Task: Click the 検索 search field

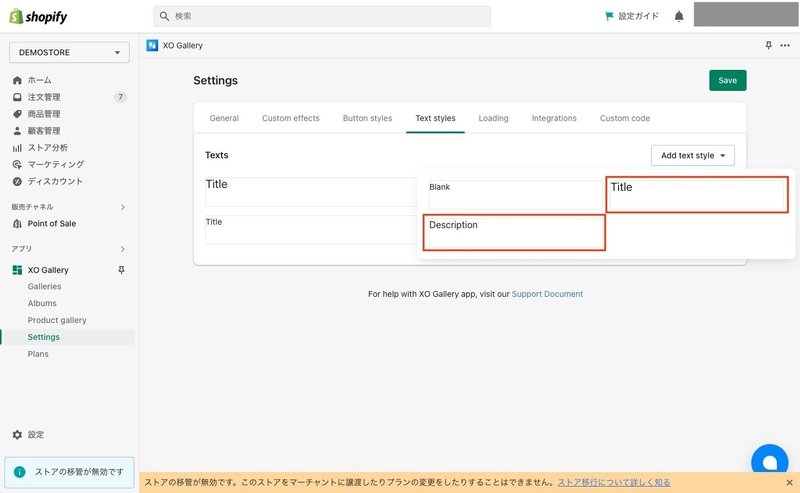Action: click(322, 16)
